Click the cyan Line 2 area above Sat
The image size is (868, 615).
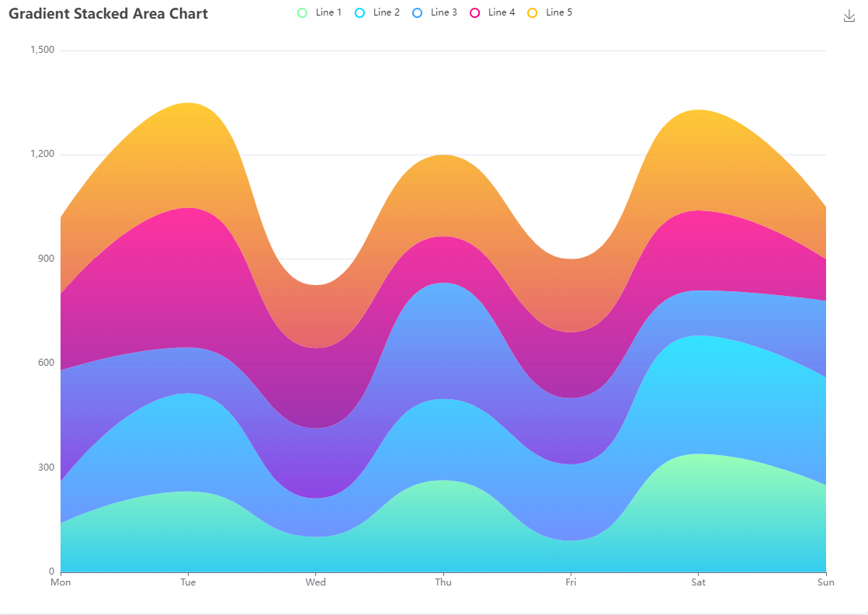click(x=698, y=394)
